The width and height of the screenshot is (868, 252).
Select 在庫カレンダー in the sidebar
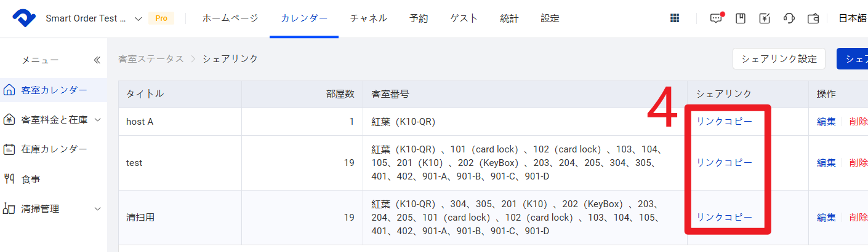click(x=54, y=149)
